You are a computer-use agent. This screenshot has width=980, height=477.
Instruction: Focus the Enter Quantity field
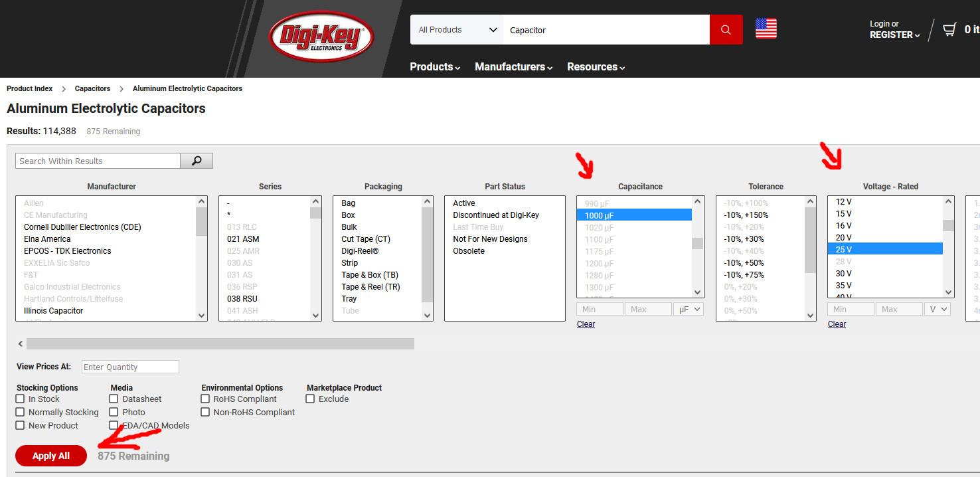coord(130,367)
